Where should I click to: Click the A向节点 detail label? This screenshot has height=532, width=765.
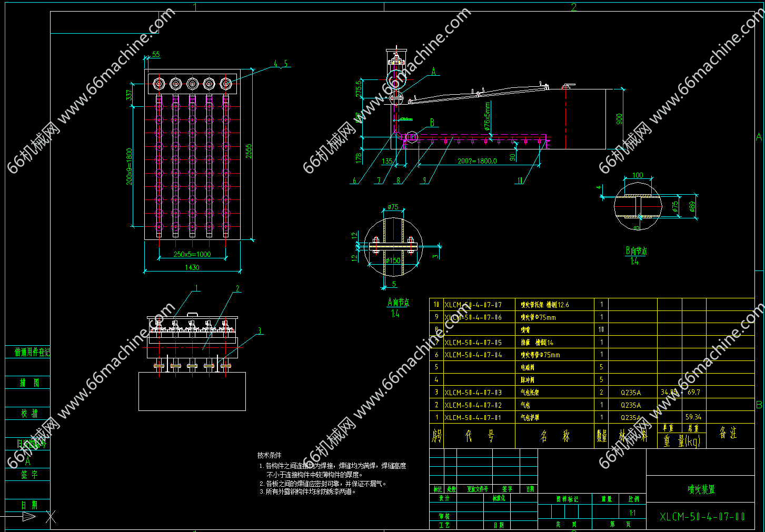[398, 303]
